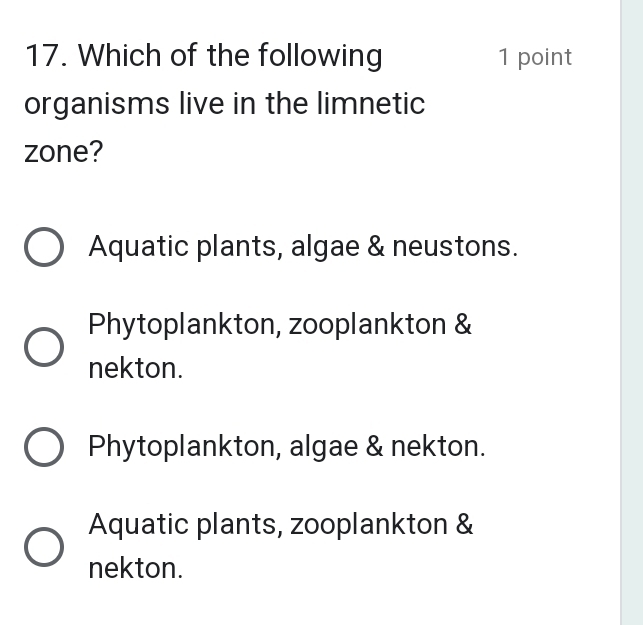643x625 pixels.
Task: Click the gray vertical strip at right edge
Action: click(631, 312)
